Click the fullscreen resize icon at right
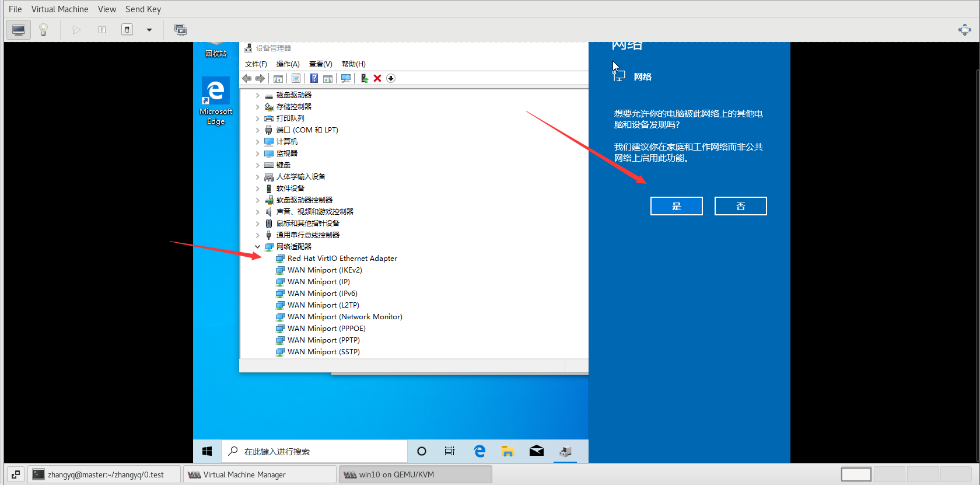The width and height of the screenshot is (980, 485). click(965, 30)
